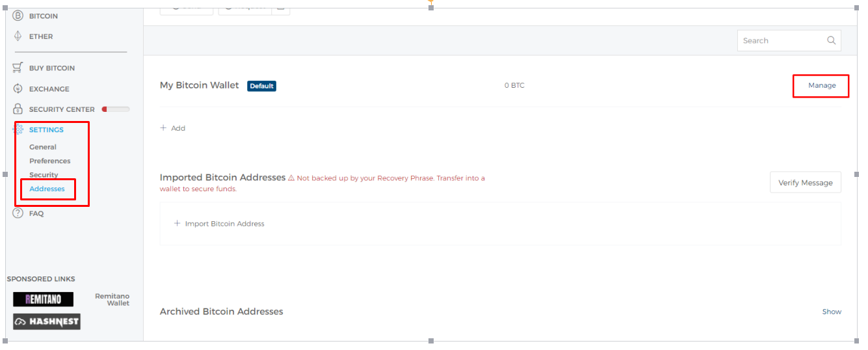The width and height of the screenshot is (868, 350).
Task: Click the warning triangle icon near Not backed up
Action: (291, 178)
